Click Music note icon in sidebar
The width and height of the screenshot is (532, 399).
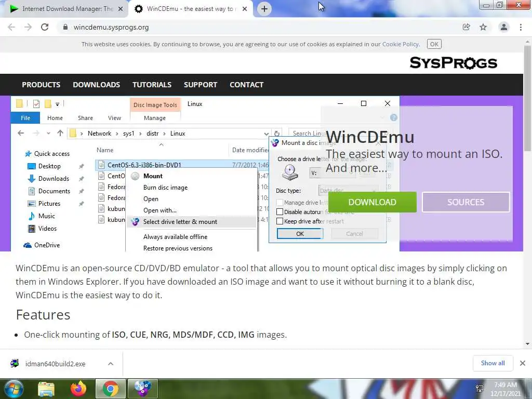32,216
